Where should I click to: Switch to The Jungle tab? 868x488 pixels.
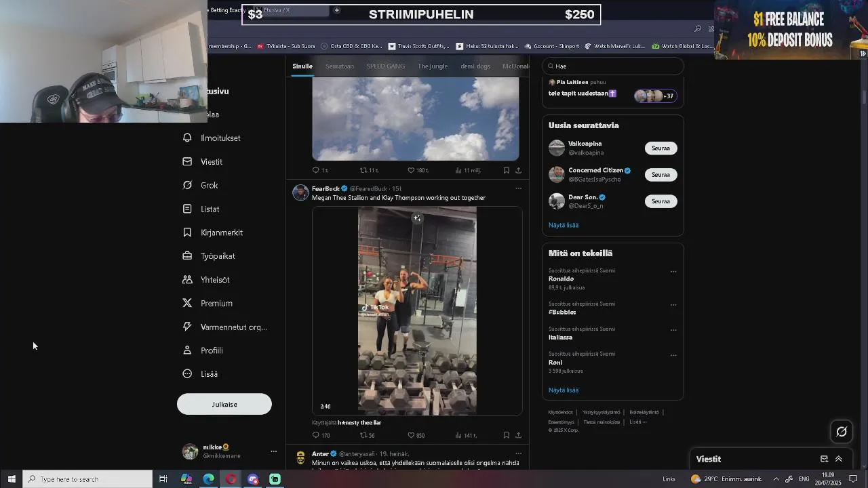pyautogui.click(x=433, y=66)
